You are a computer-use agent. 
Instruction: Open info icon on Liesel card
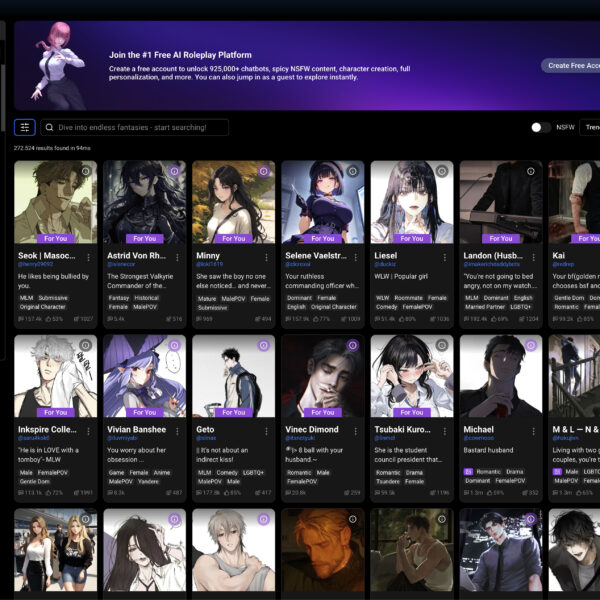[x=442, y=171]
